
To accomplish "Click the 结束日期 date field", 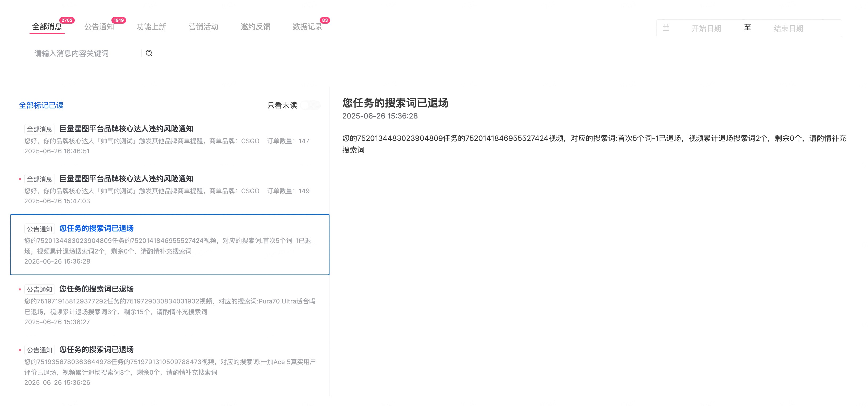I will [788, 28].
